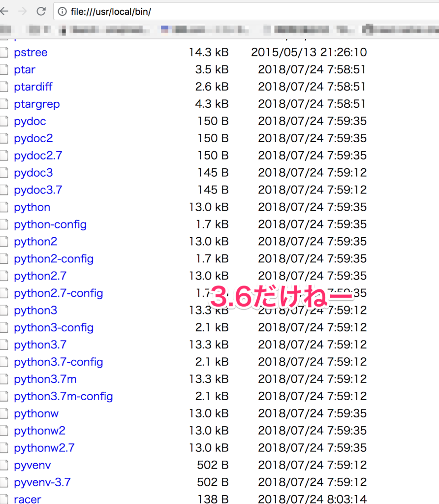Click the file icon next to racer
Screen dimensions: 439x504
point(4,498)
